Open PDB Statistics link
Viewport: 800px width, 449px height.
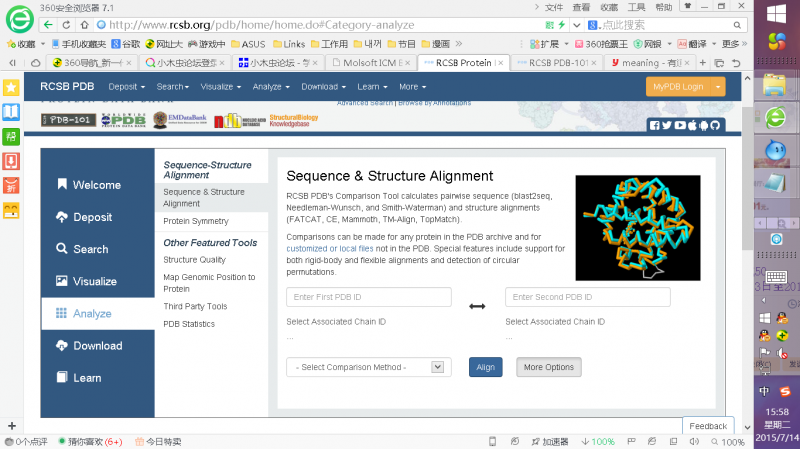(189, 324)
